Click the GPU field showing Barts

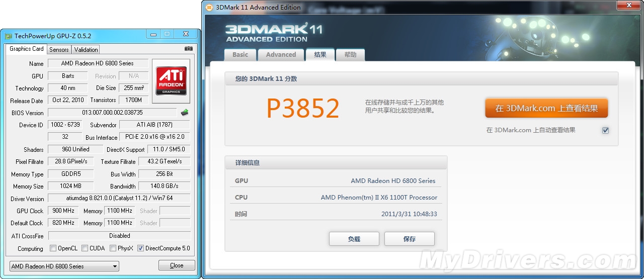click(x=68, y=76)
